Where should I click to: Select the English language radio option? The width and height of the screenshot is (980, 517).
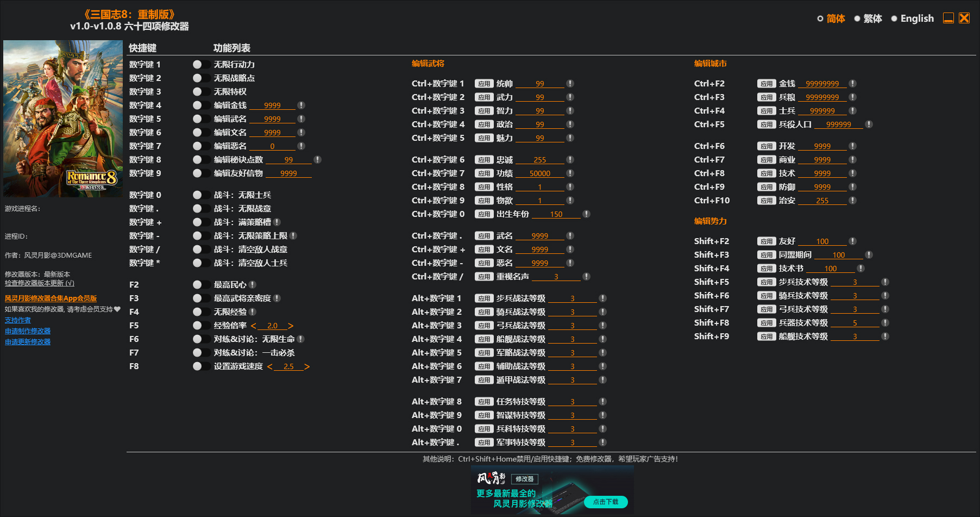[913, 18]
